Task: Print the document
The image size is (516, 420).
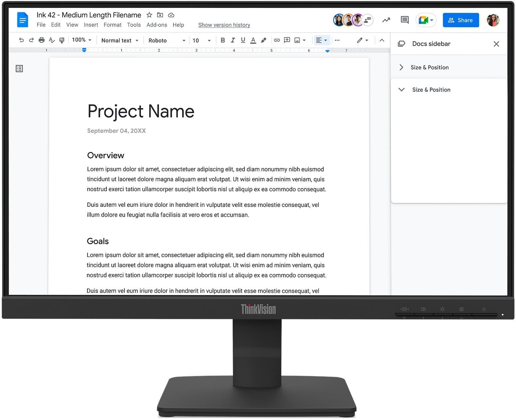Action: click(x=42, y=40)
